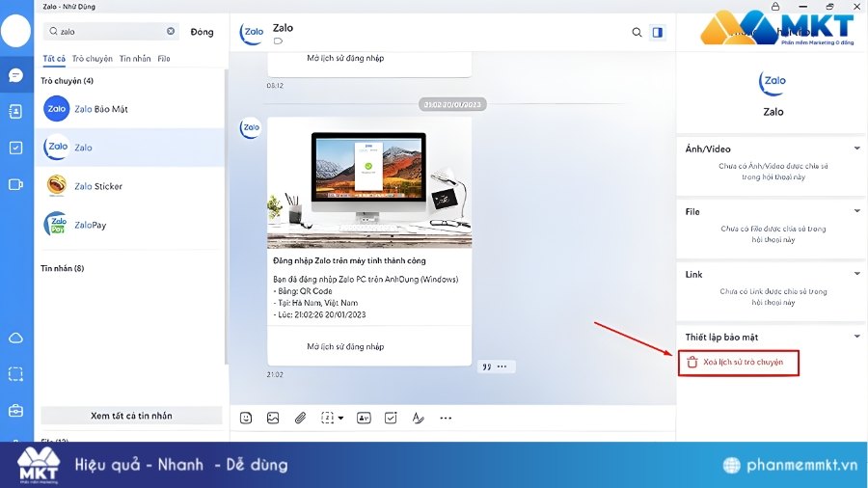Clear the search text with the x icon
The width and height of the screenshot is (868, 488).
(171, 31)
